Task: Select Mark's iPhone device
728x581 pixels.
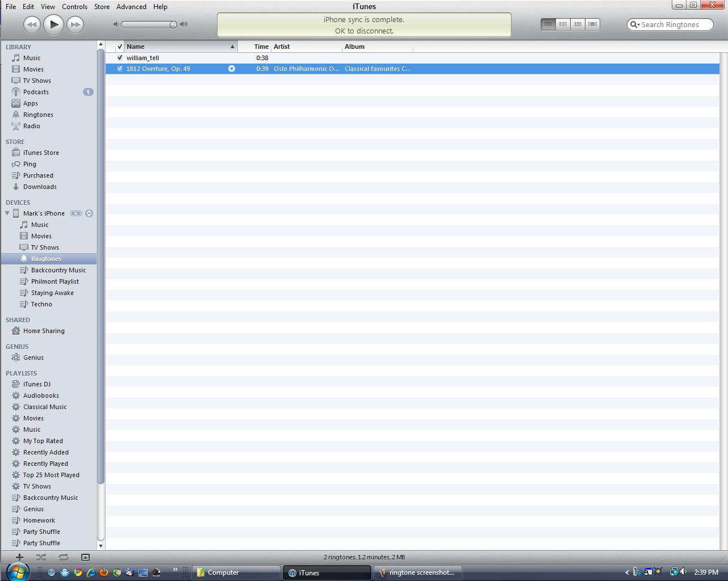Action: tap(44, 213)
